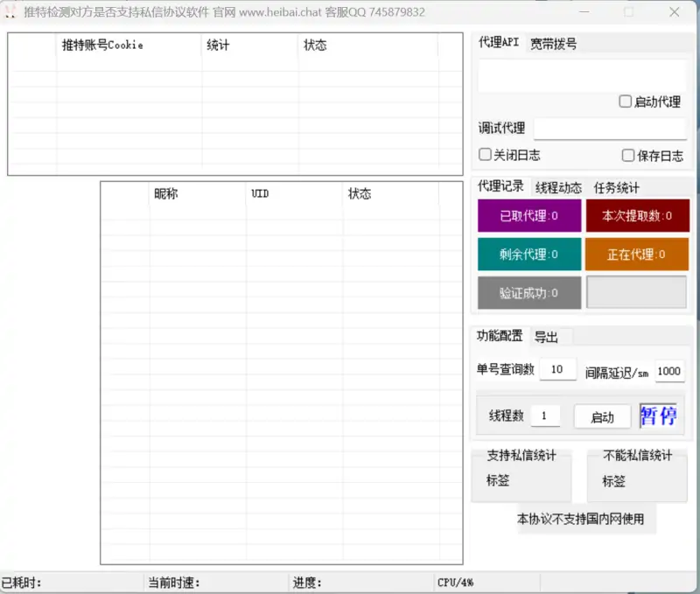This screenshot has height=594, width=700.
Task: Click the app icon in title bar
Action: (x=10, y=12)
